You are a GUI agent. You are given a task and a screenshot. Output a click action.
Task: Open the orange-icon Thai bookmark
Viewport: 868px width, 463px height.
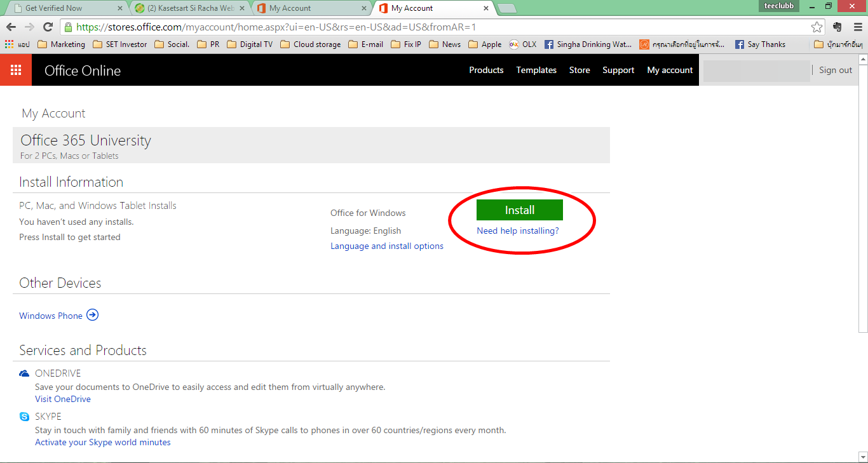(682, 44)
